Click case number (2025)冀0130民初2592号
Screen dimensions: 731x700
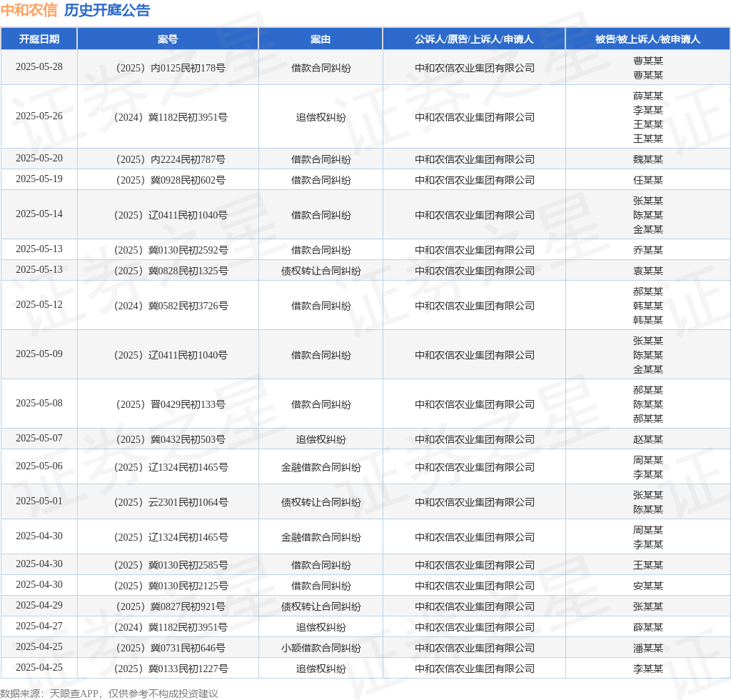pyautogui.click(x=171, y=251)
